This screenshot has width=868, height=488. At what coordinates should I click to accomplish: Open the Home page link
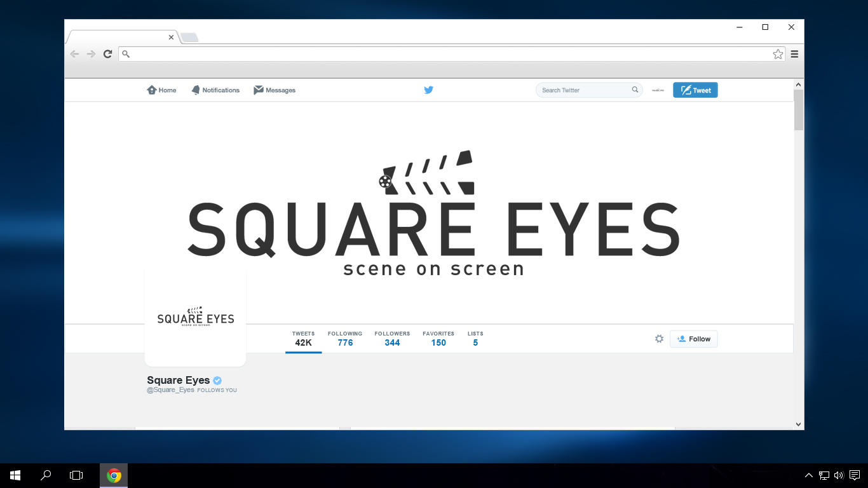point(161,90)
